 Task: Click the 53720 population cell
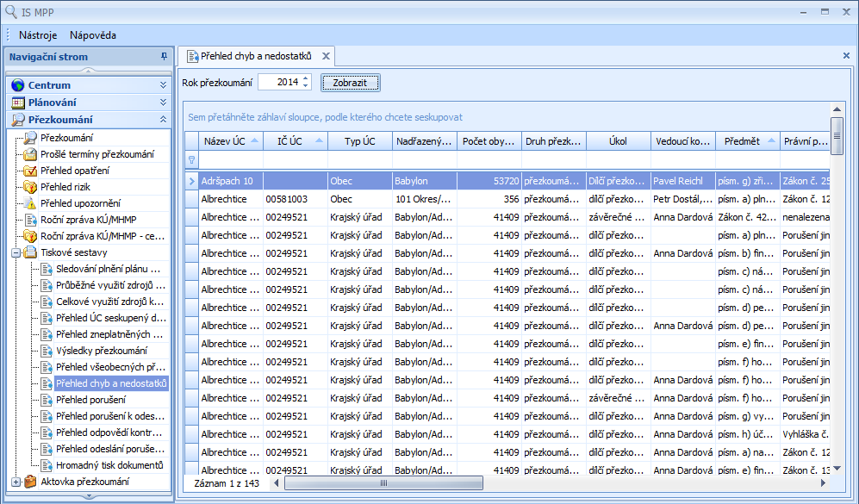pyautogui.click(x=489, y=181)
